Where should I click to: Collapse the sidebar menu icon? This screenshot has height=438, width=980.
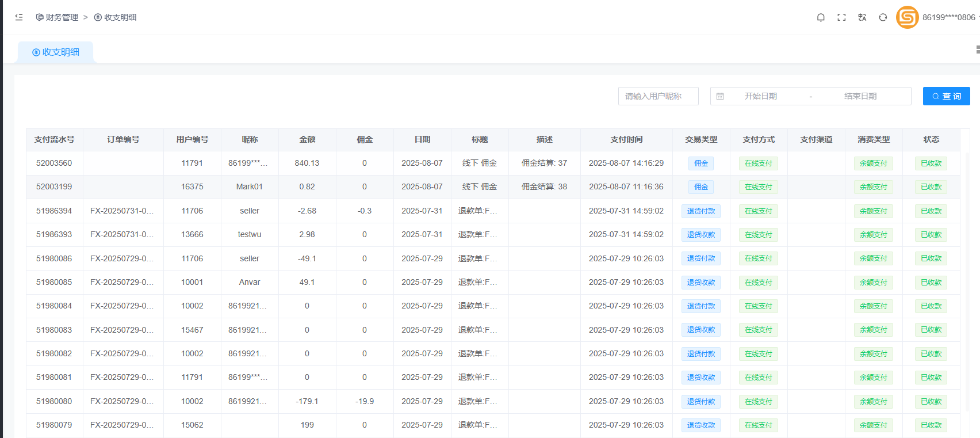click(19, 17)
